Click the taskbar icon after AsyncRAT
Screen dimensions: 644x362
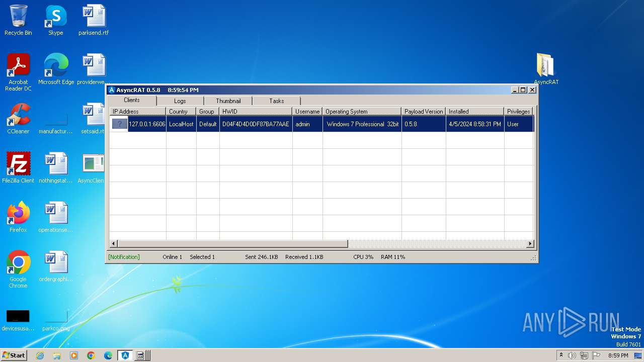point(141,355)
